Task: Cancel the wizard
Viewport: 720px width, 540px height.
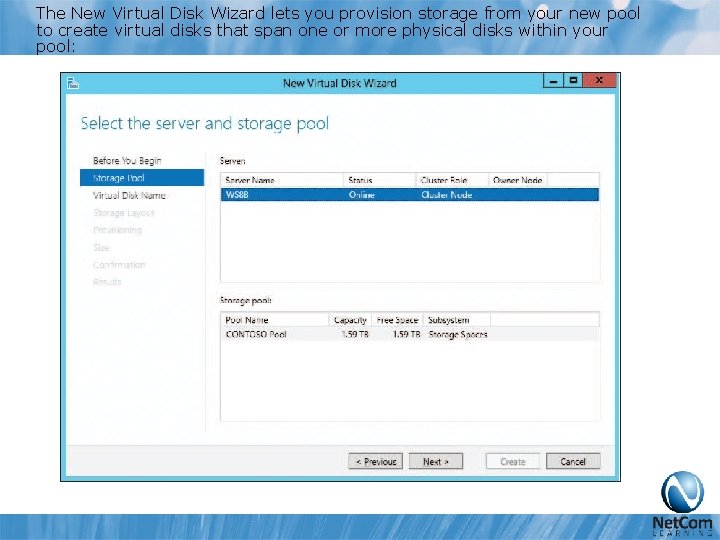Action: coord(573,461)
